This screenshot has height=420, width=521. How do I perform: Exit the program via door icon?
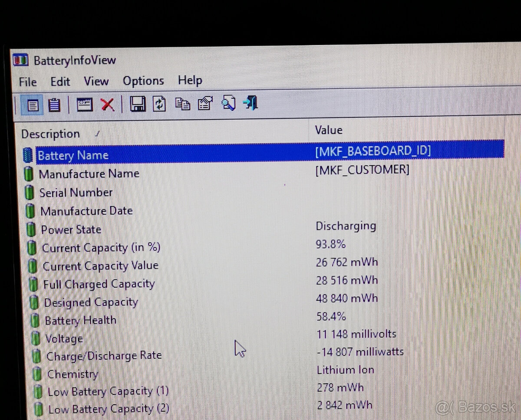tap(251, 104)
